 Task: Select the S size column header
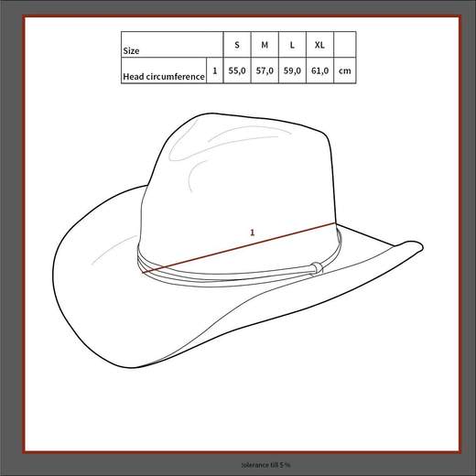tap(237, 45)
